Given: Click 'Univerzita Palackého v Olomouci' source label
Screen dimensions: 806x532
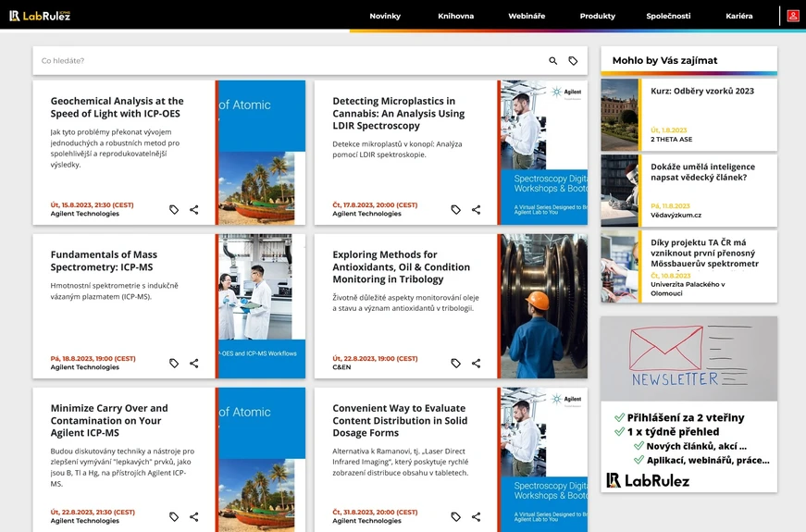Looking at the screenshot, I should point(688,289).
